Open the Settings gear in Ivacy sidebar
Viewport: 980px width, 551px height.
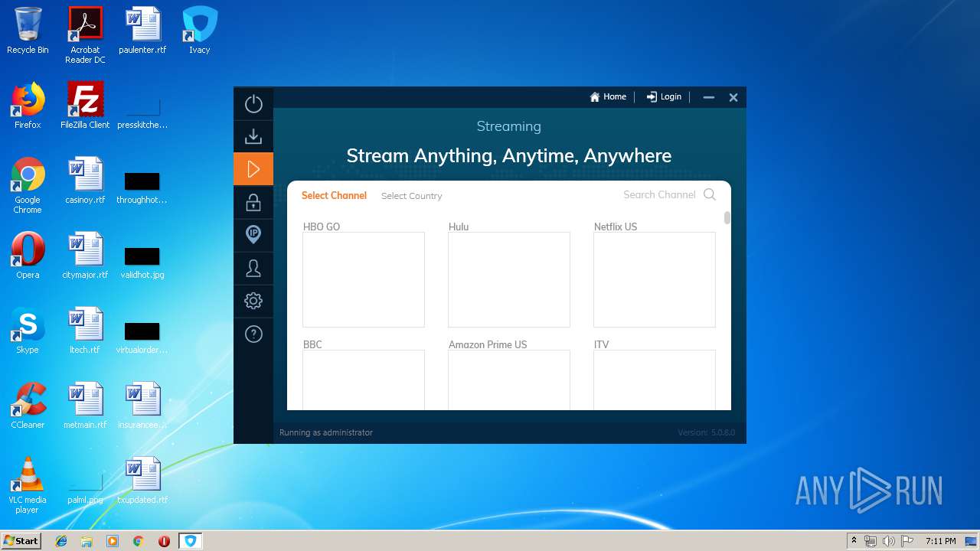[x=253, y=301]
